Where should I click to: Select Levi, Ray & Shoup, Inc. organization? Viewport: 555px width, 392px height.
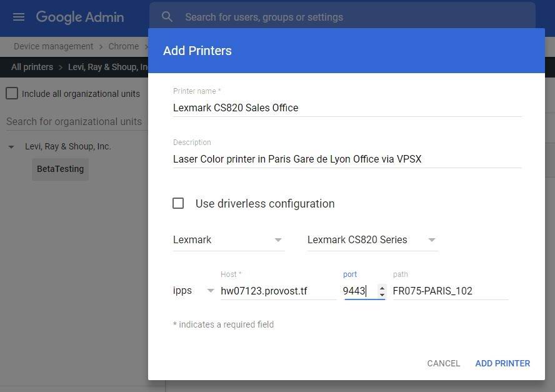tap(68, 146)
